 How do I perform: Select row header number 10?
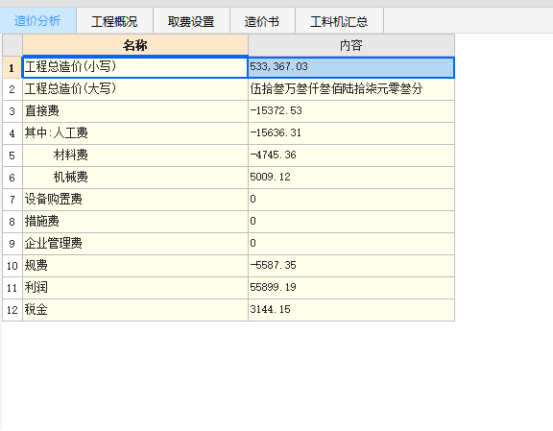click(12, 266)
